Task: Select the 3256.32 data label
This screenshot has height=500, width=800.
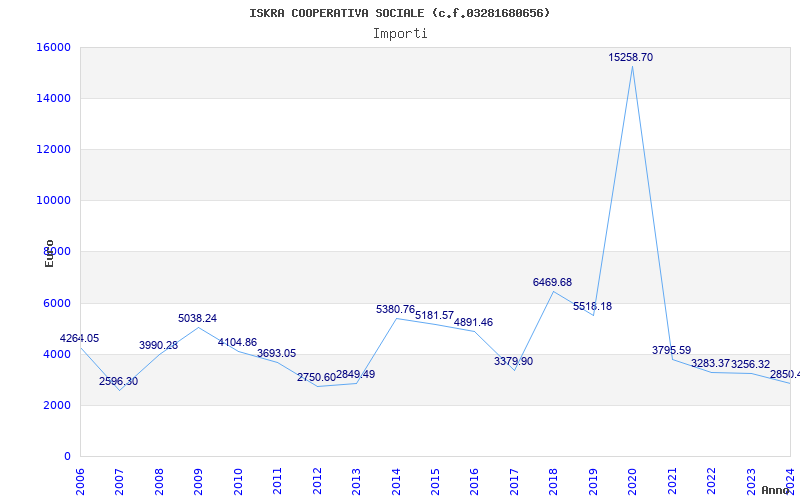Action: click(751, 365)
